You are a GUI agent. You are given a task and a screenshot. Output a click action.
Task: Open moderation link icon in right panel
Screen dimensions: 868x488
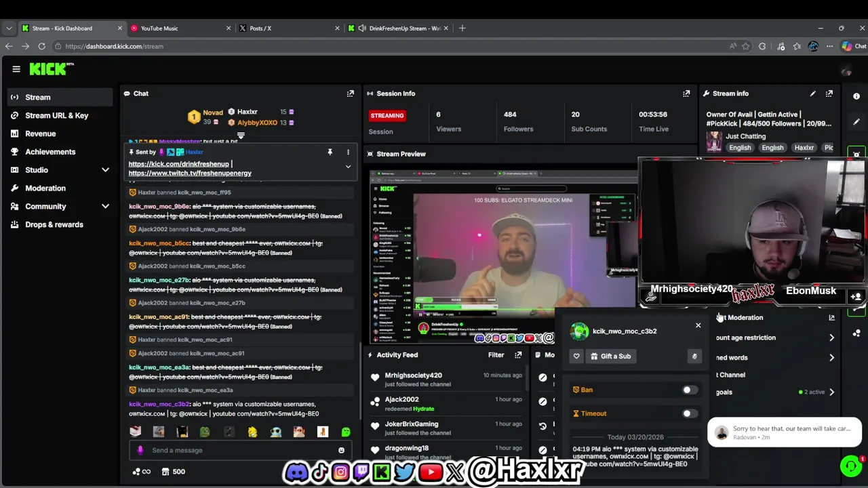click(x=831, y=317)
